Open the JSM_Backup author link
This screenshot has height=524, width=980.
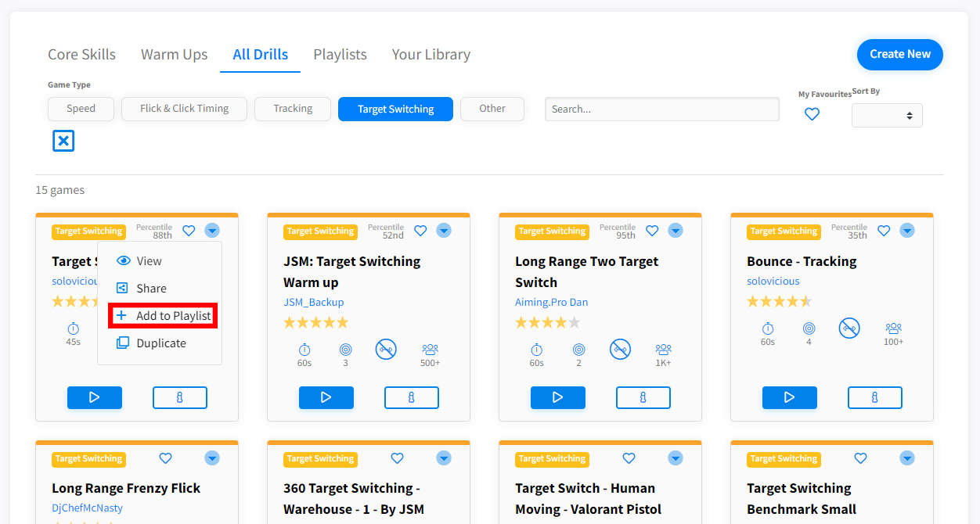tap(313, 302)
